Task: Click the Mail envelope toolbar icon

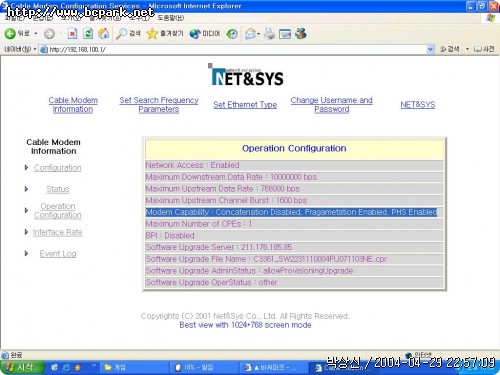Action: click(250, 34)
